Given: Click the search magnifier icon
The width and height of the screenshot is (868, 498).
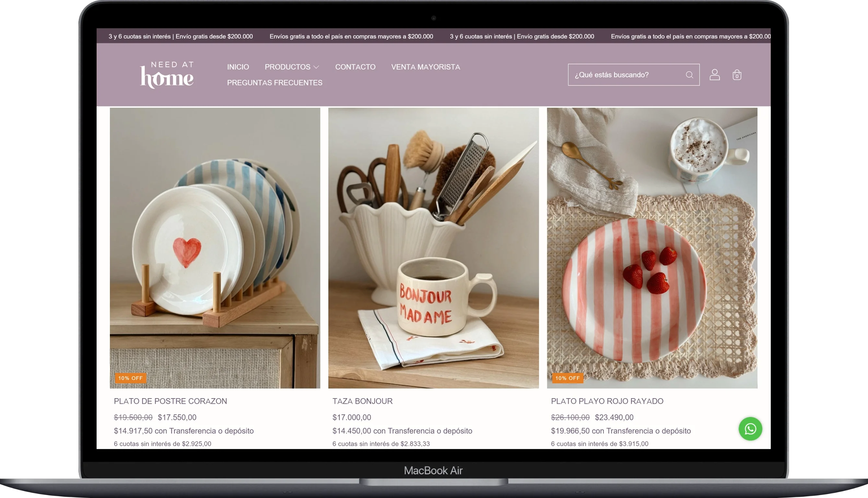Looking at the screenshot, I should coord(689,75).
